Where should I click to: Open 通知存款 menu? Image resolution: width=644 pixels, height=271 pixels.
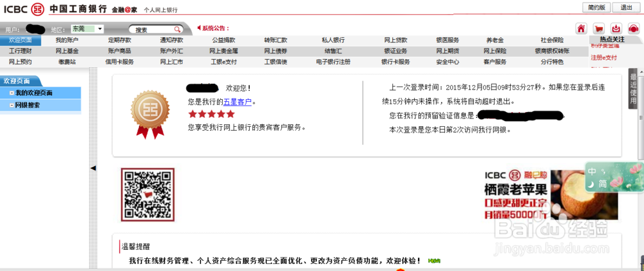click(x=172, y=41)
